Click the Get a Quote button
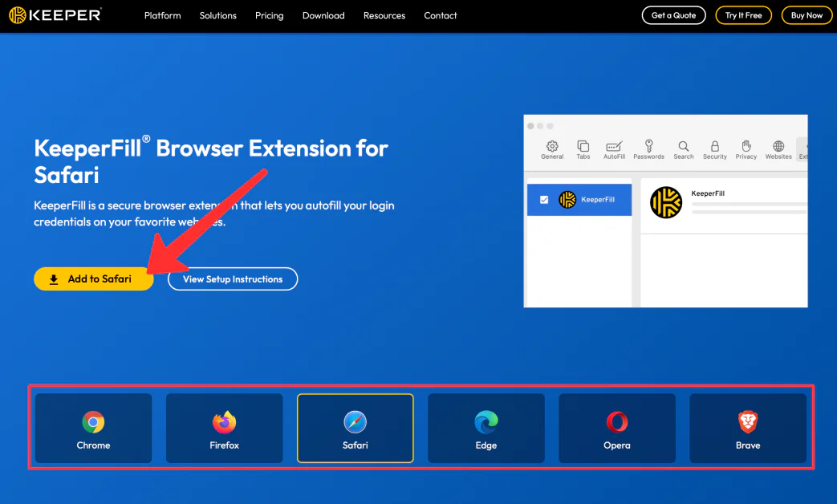This screenshot has width=837, height=504. pos(673,15)
